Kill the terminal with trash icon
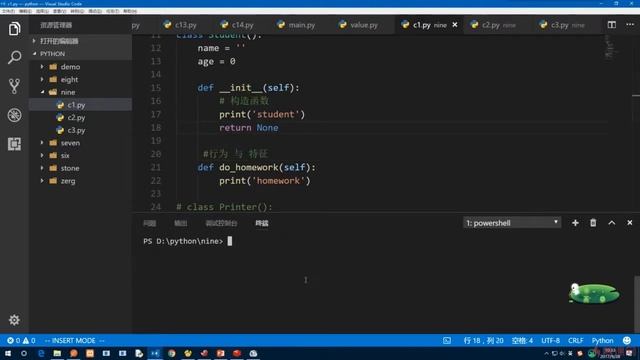The height and width of the screenshot is (360, 640). 593,223
